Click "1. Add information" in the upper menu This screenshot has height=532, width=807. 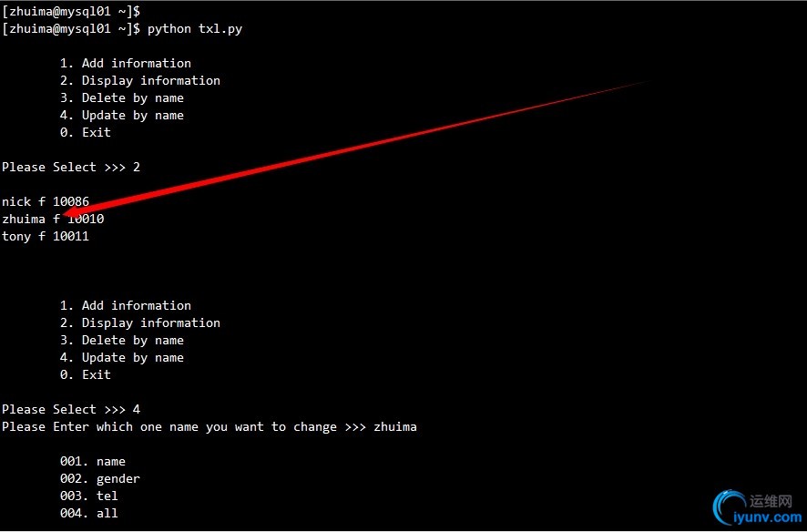pos(125,63)
